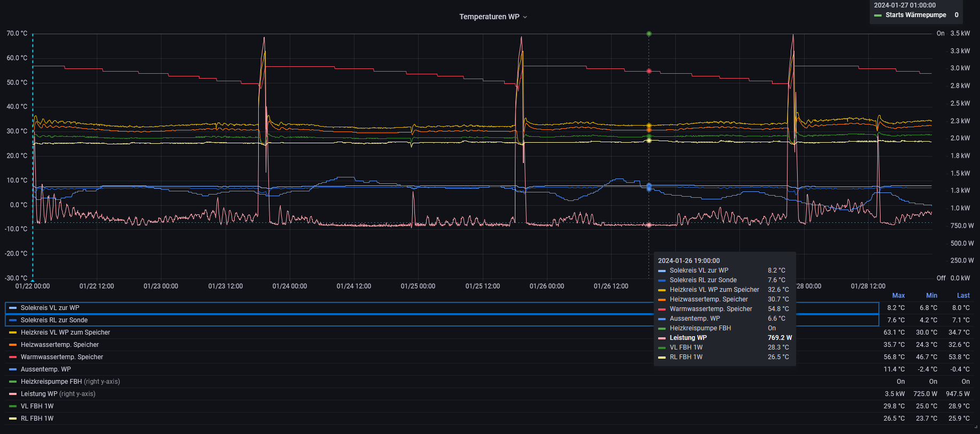Click 01/24 12:00 x-axis label
This screenshot has width=980, height=434.
click(x=354, y=286)
